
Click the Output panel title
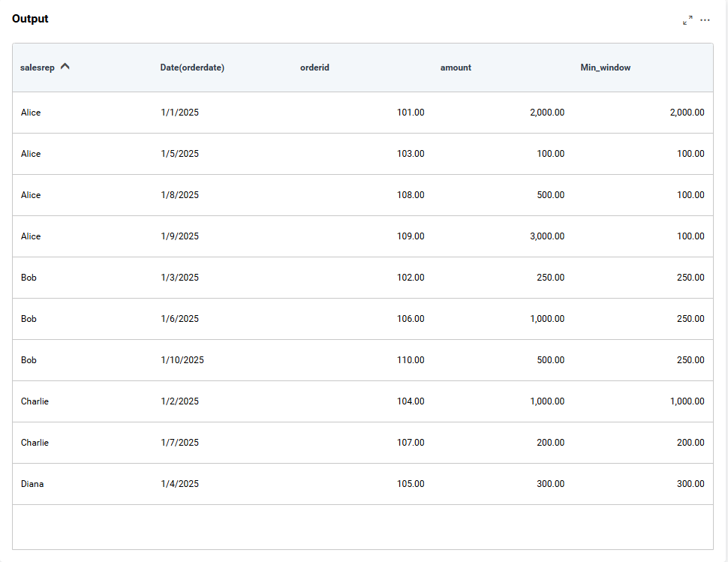30,19
